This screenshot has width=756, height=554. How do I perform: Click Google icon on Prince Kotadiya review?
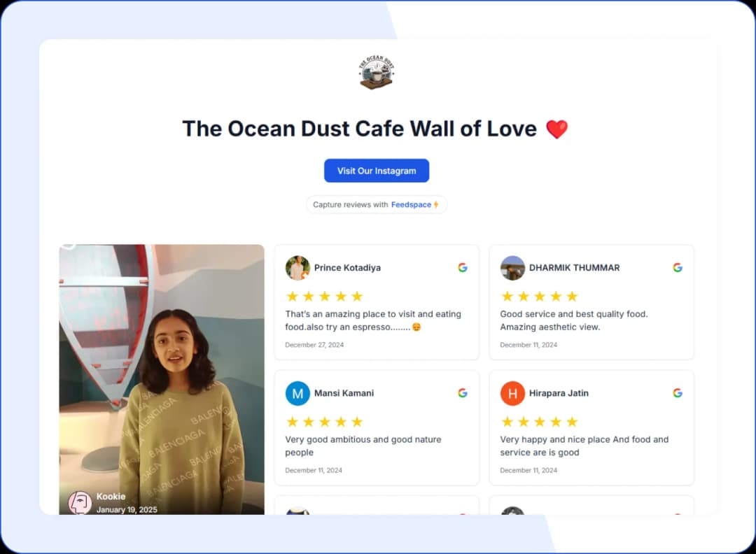point(463,268)
